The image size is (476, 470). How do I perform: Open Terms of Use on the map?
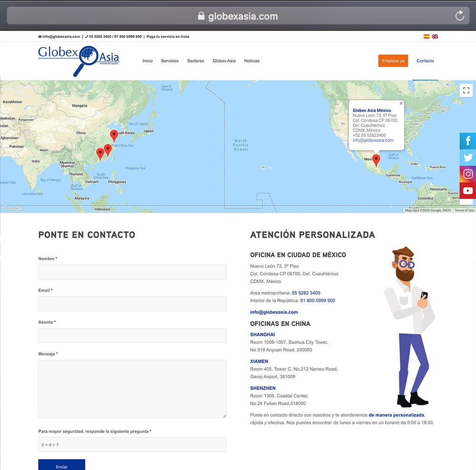(464, 210)
